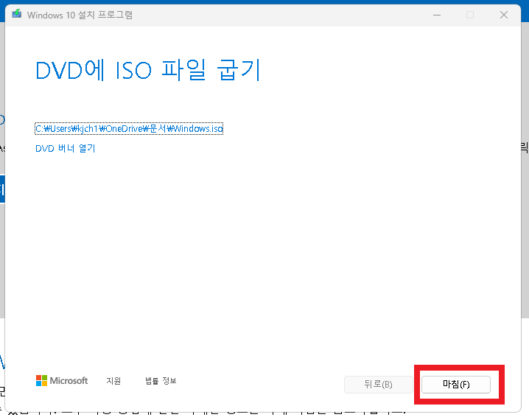529x420 pixels.
Task: Open the Support link (지원)
Action: (113, 381)
